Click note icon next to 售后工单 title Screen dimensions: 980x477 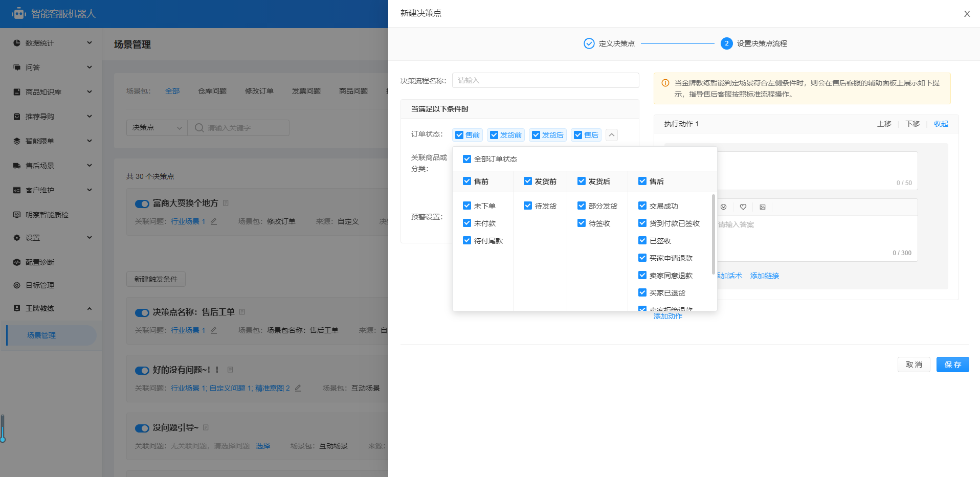click(242, 312)
